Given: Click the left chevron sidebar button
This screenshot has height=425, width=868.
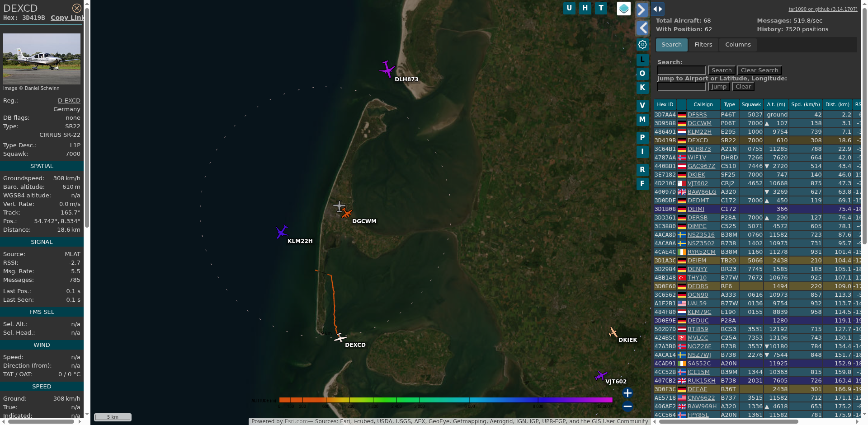Looking at the screenshot, I should coord(642,28).
